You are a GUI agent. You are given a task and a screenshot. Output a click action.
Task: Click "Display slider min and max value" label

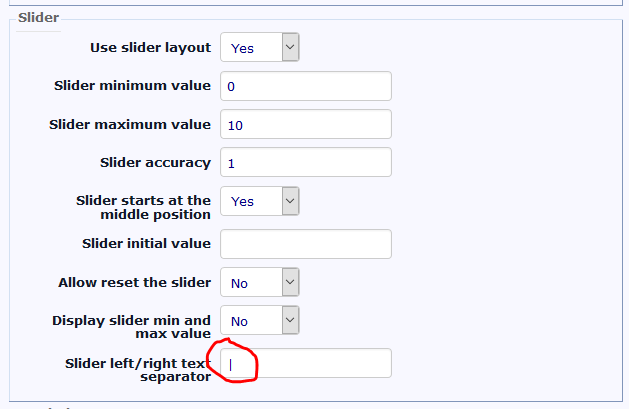tap(131, 327)
